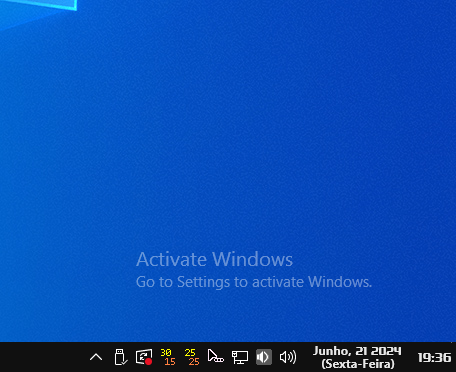
Task: Open the system volume control
Action: click(x=288, y=357)
